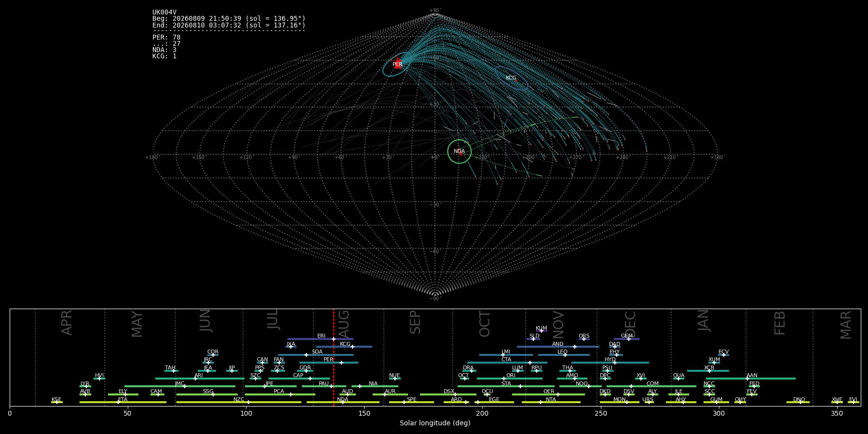Click the JXA shower label
The height and width of the screenshot is (434, 868).
click(x=291, y=344)
